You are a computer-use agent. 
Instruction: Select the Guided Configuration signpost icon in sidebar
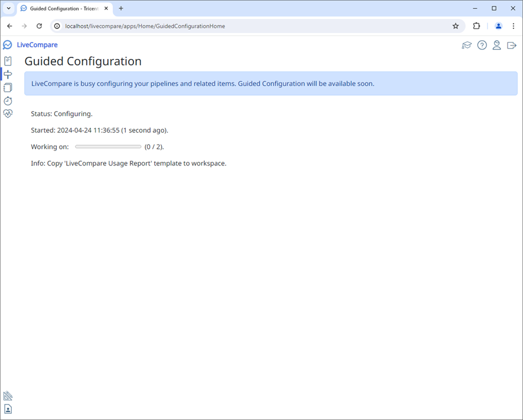click(x=8, y=74)
